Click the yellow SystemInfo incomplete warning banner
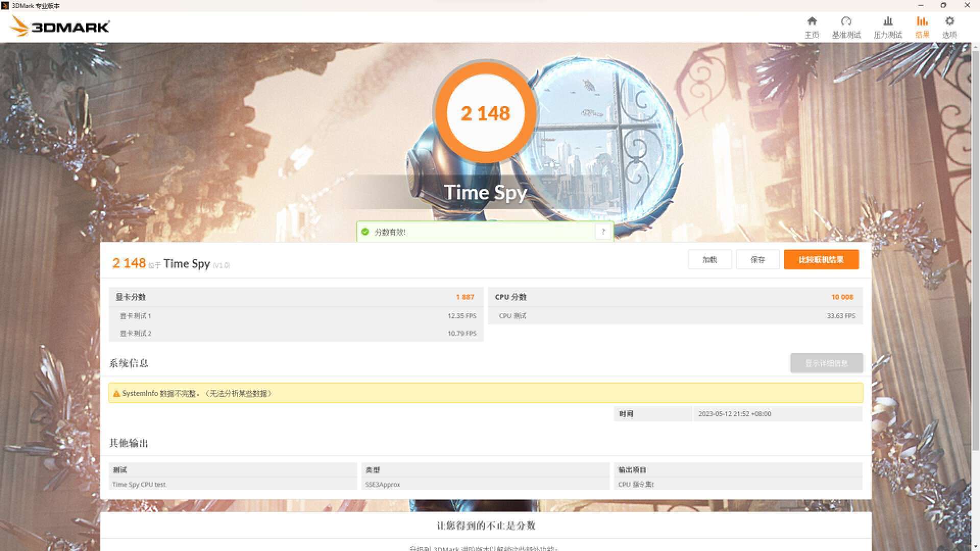This screenshot has width=980, height=551. [x=485, y=393]
